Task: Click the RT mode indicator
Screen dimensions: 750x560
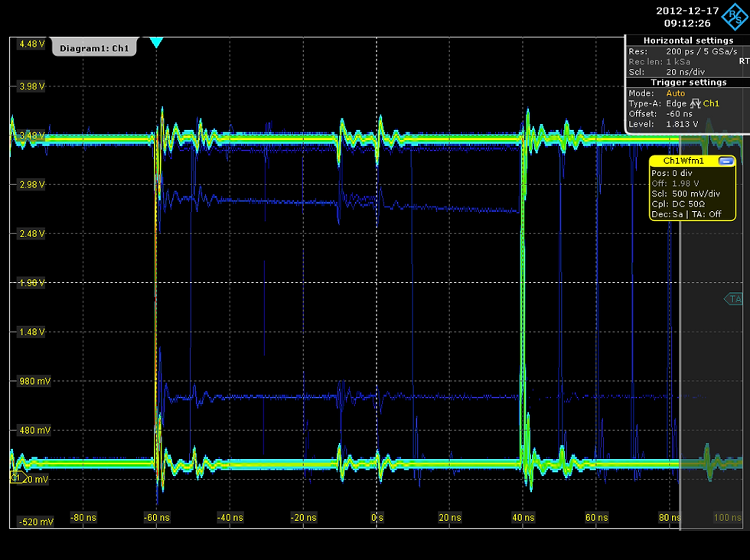Action: tap(744, 61)
